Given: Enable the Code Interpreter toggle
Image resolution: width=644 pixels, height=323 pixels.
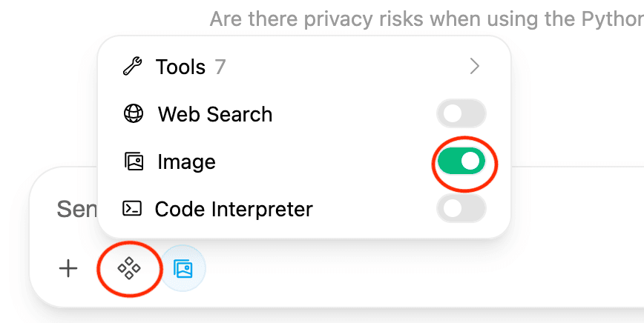Looking at the screenshot, I should (461, 209).
